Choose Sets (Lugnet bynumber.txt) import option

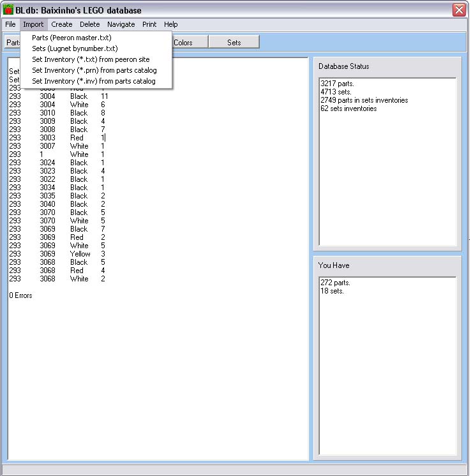point(96,48)
